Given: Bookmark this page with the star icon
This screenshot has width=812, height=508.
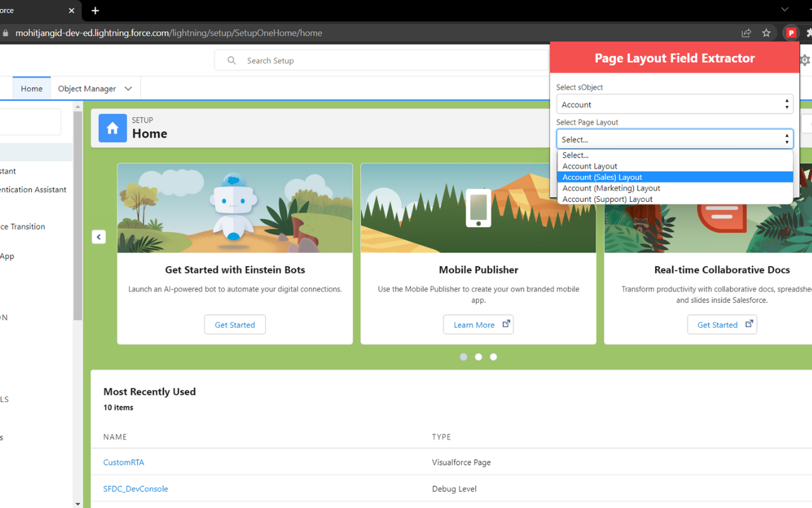Looking at the screenshot, I should 766,33.
